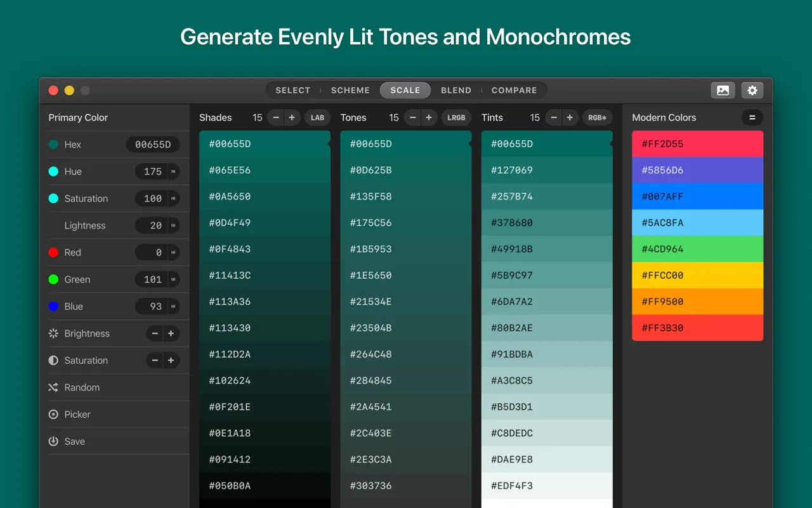This screenshot has width=812, height=508.
Task: Open settings with the gear icon
Action: coord(752,90)
